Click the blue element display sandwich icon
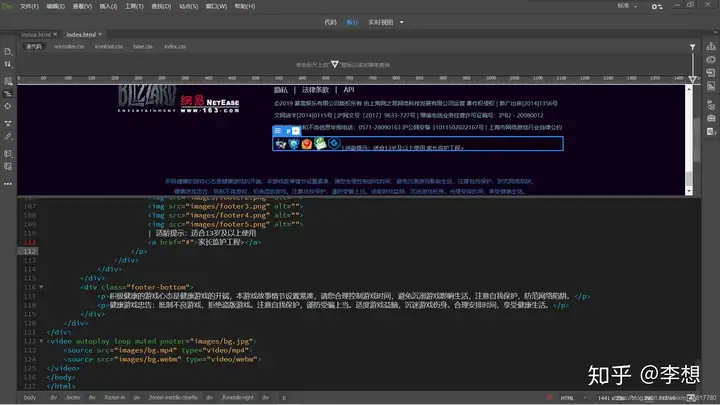This screenshot has width=720, height=405. [278, 131]
